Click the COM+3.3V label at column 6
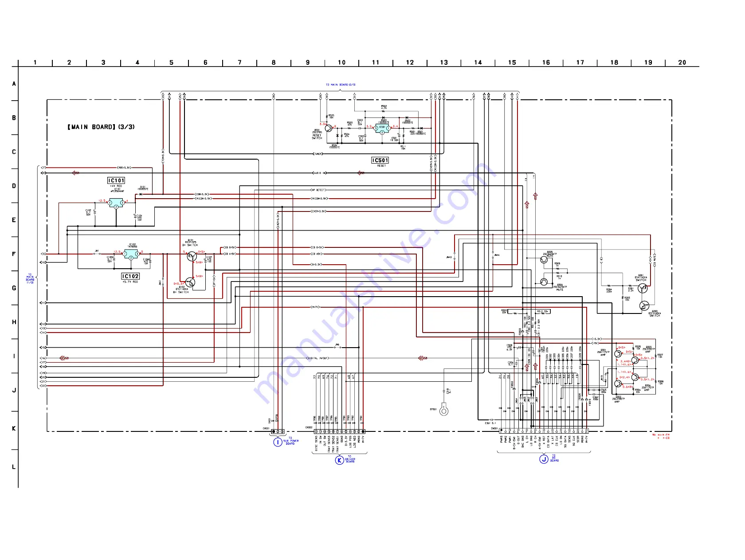Viewport: 745px width, 560px height. pos(202,194)
